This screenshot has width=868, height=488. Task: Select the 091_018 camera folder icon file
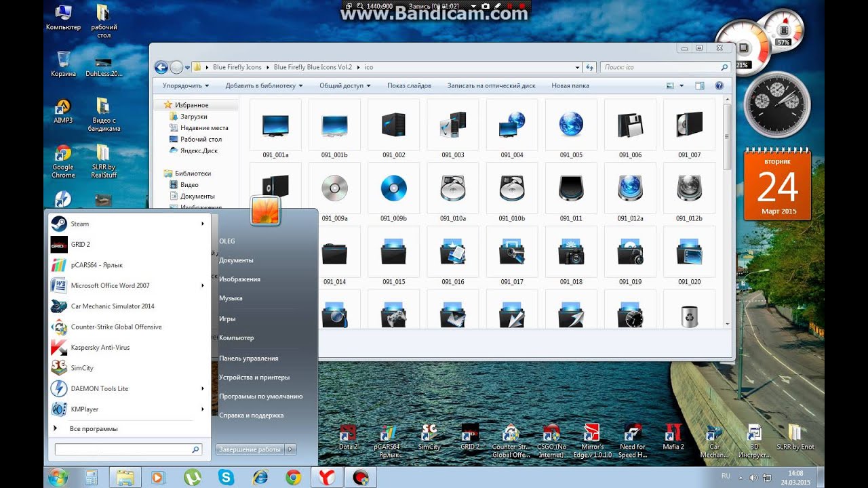(x=571, y=256)
